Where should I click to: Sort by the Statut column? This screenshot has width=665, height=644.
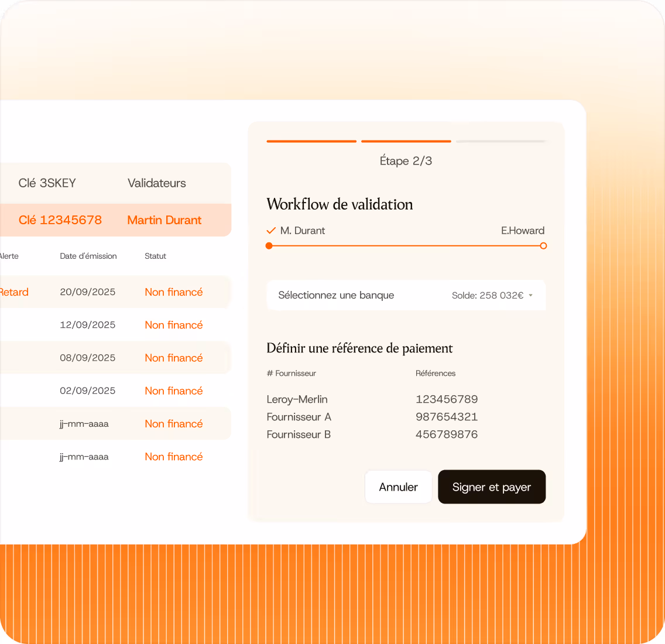pyautogui.click(x=155, y=256)
